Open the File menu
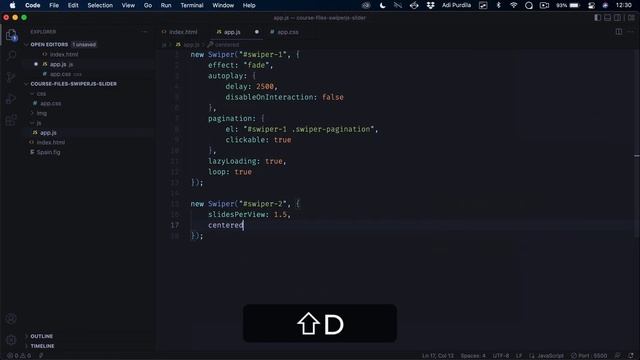The image size is (640, 360). tap(54, 5)
